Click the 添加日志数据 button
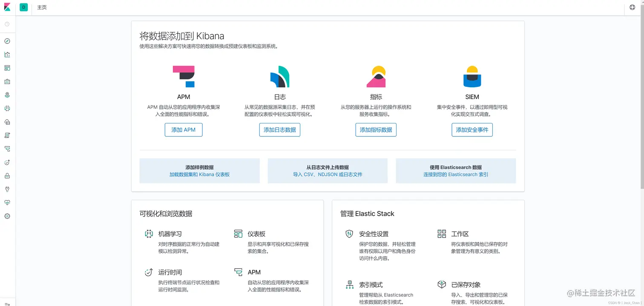 point(280,130)
